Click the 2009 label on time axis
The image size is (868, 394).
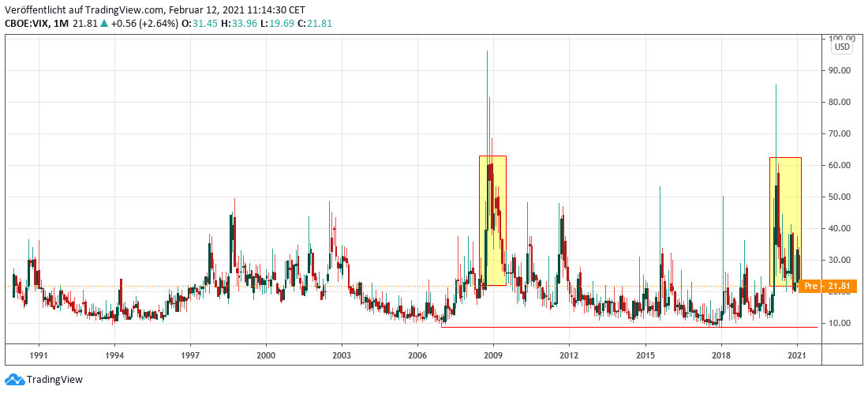tap(494, 356)
